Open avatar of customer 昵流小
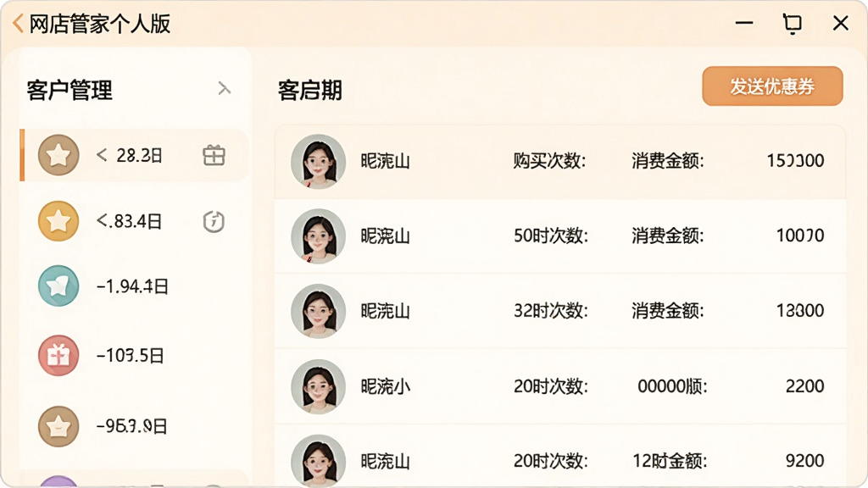Screen dimensions: 868x488 pos(319,386)
